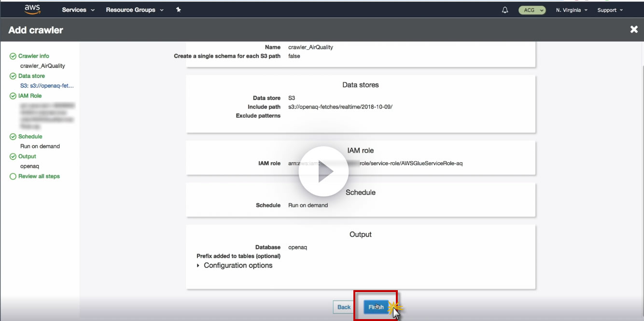Click the IAM Role checkmark icon
Image resolution: width=644 pixels, height=321 pixels.
(13, 96)
